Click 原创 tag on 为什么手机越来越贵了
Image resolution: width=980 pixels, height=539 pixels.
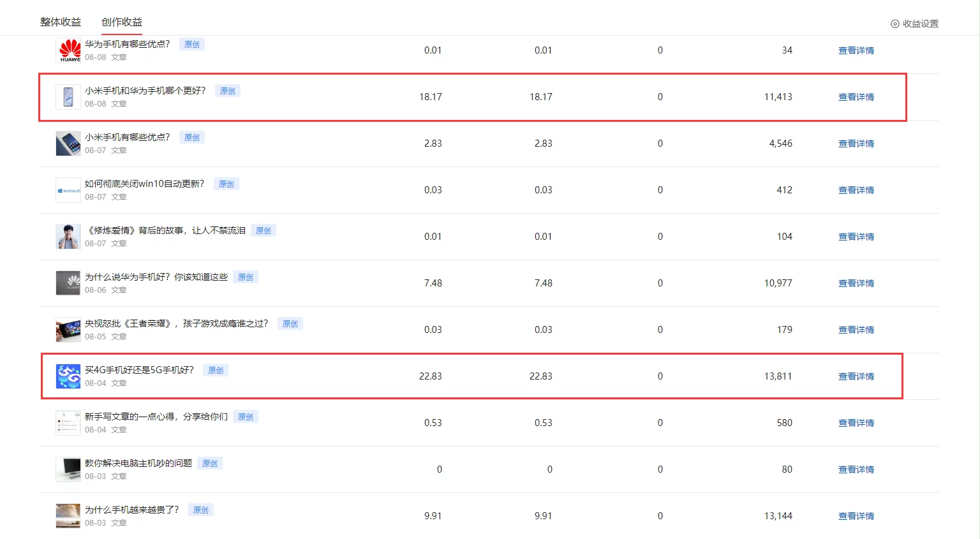[x=201, y=510]
